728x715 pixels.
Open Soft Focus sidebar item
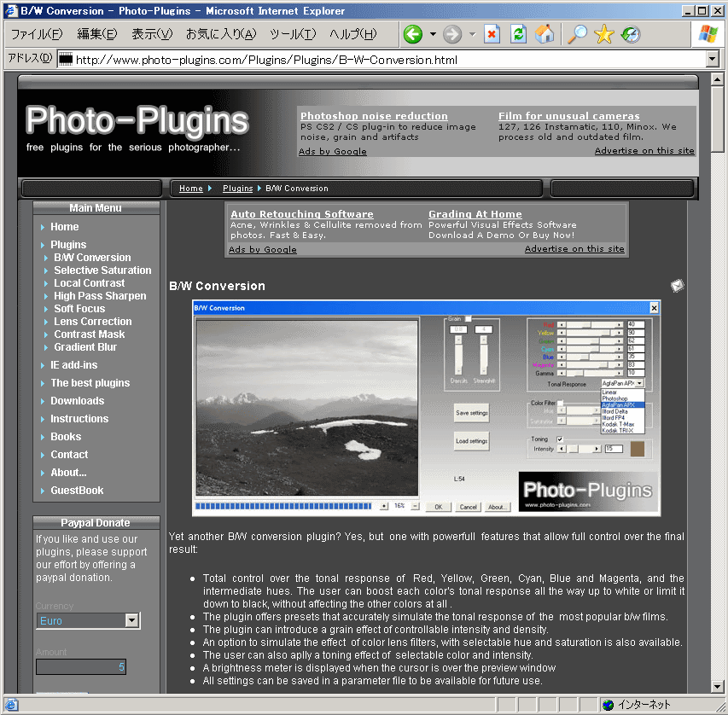click(79, 308)
